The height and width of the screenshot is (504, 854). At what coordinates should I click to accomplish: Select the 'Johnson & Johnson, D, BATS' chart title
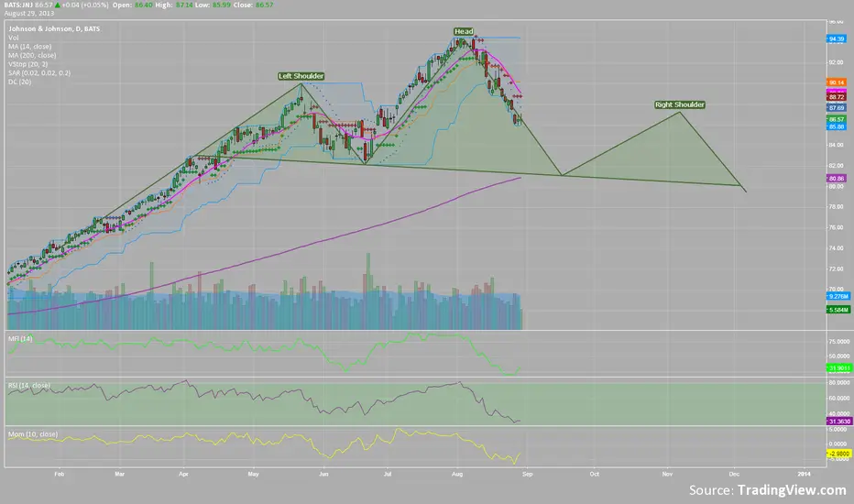(x=54, y=29)
